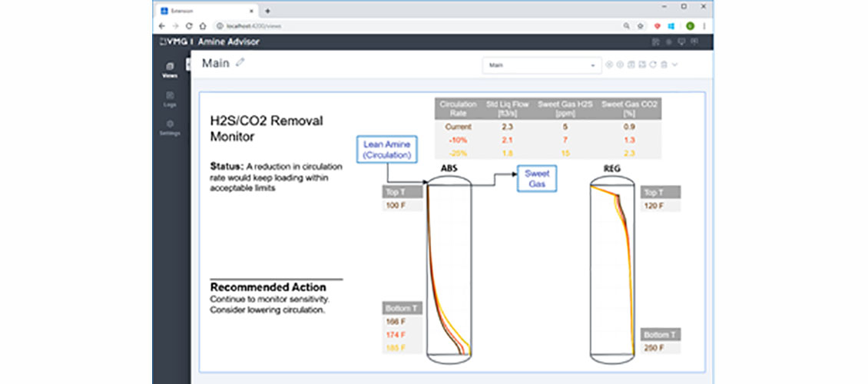Click the Sweet Gas H2S table header
868x384 pixels.
(565, 108)
